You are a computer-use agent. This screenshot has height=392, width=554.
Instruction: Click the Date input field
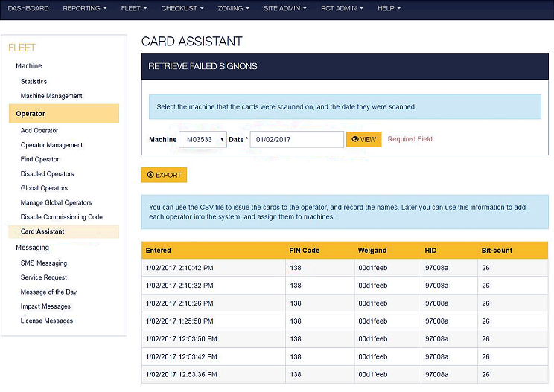[297, 139]
